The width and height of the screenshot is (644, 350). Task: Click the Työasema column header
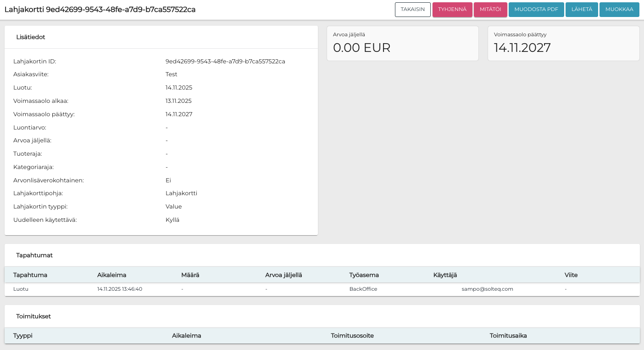364,275
